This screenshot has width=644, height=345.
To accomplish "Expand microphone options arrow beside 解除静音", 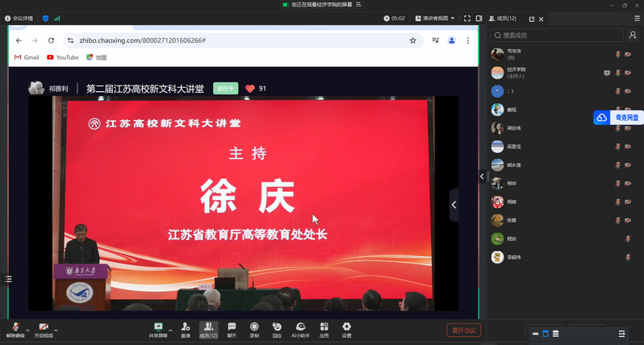I will 27,330.
